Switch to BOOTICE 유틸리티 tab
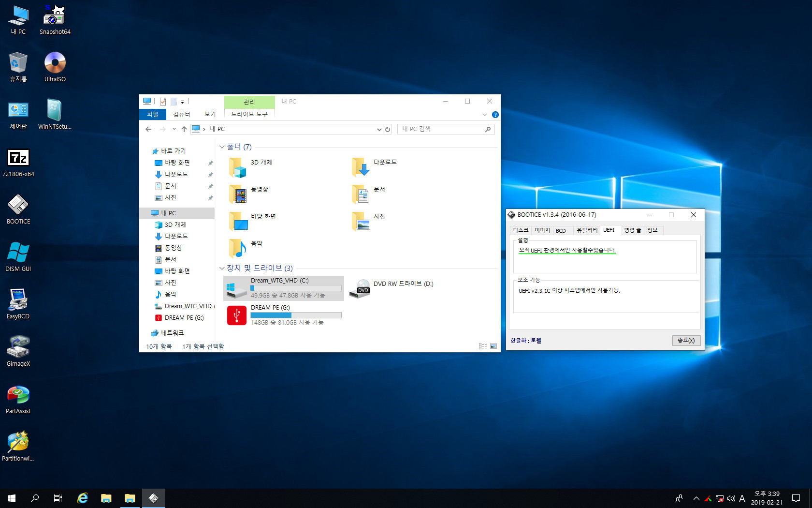812x508 pixels. [587, 230]
